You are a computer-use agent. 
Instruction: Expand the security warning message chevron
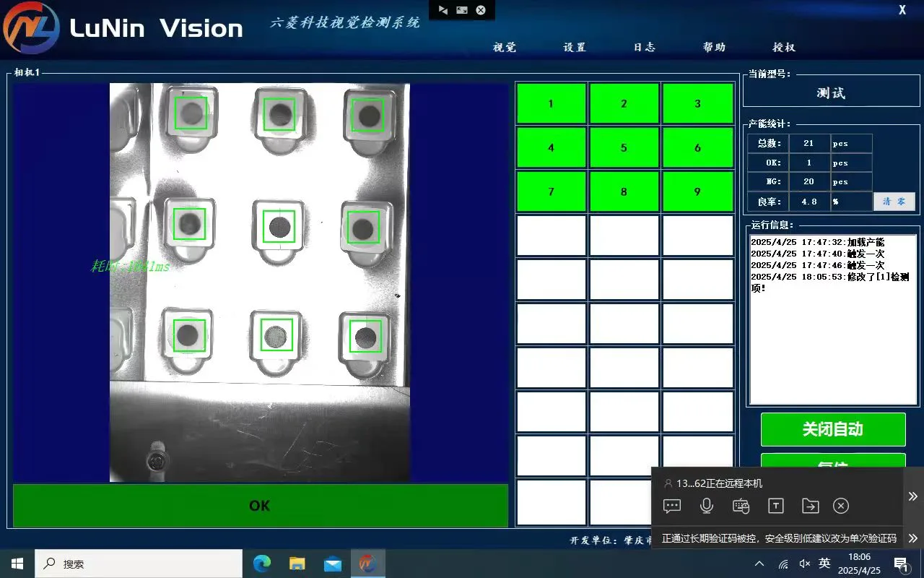click(913, 538)
